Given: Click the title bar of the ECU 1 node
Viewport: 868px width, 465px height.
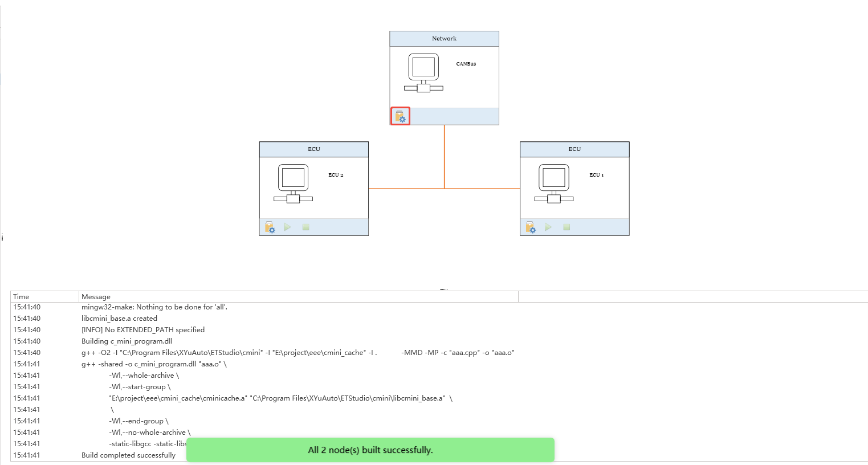Looking at the screenshot, I should pyautogui.click(x=574, y=149).
